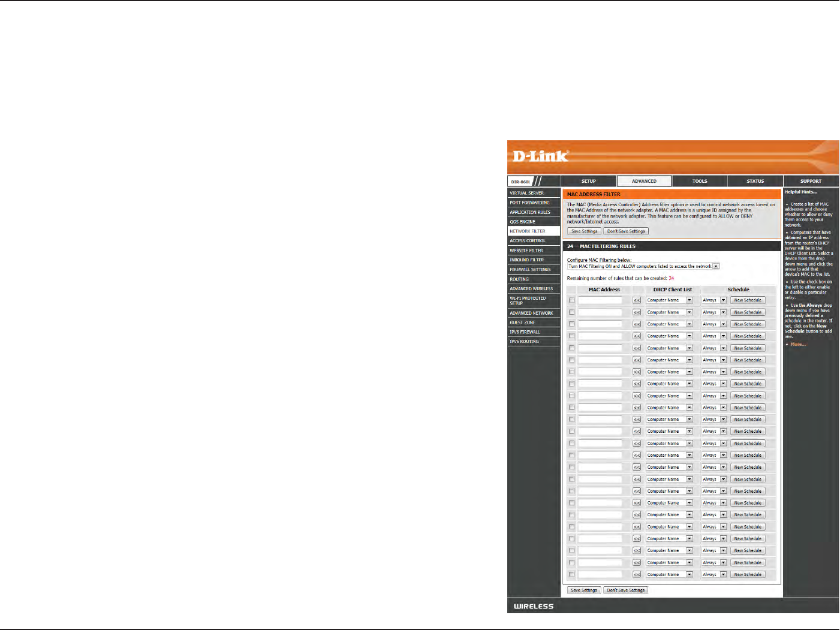
Task: Click the << copy button in second rule row
Action: tap(637, 312)
